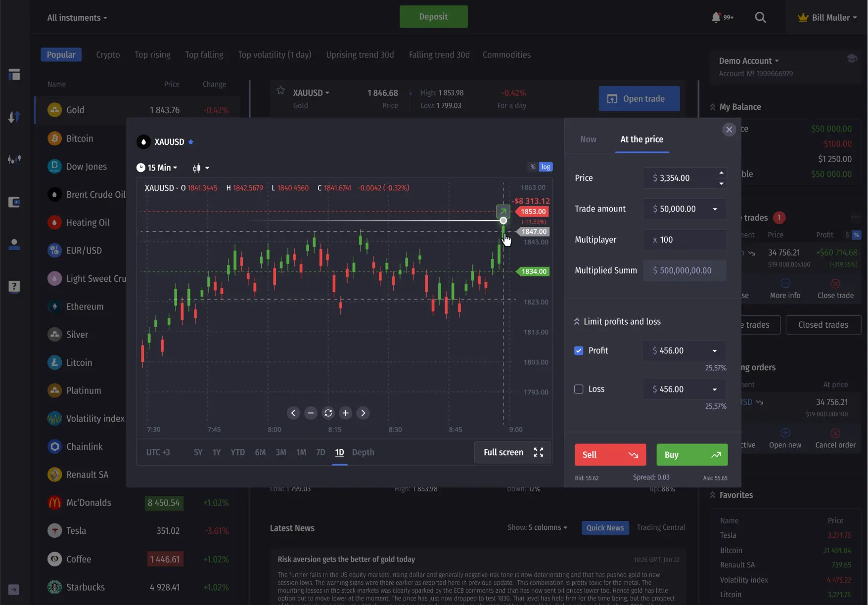Refresh the chart view

click(328, 413)
